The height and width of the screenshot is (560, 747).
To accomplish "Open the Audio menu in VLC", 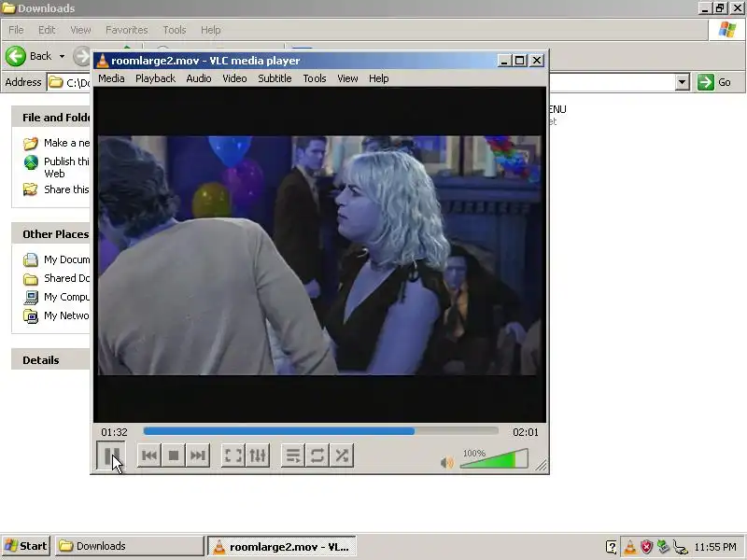I will 199,78.
